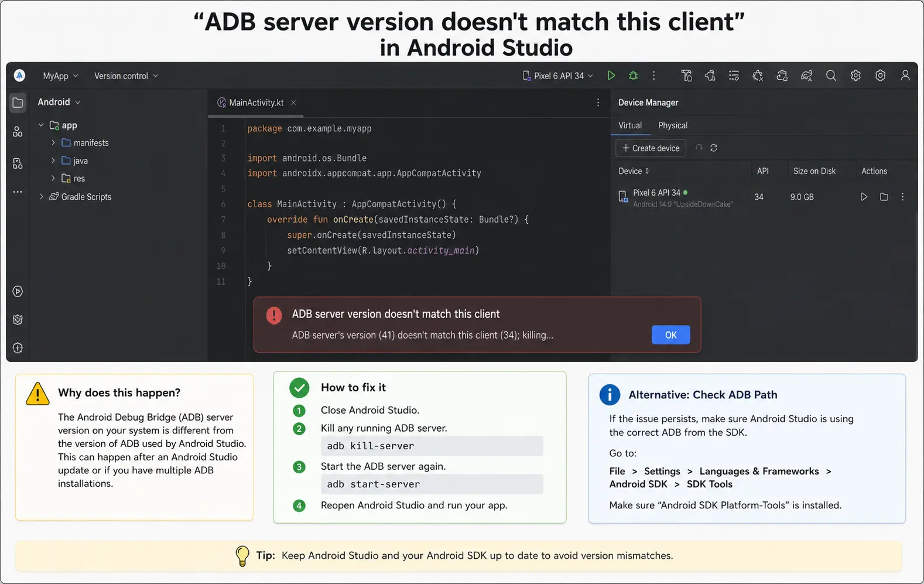The height and width of the screenshot is (584, 924).
Task: Click the package com.example.myapp code line
Action: (x=309, y=128)
